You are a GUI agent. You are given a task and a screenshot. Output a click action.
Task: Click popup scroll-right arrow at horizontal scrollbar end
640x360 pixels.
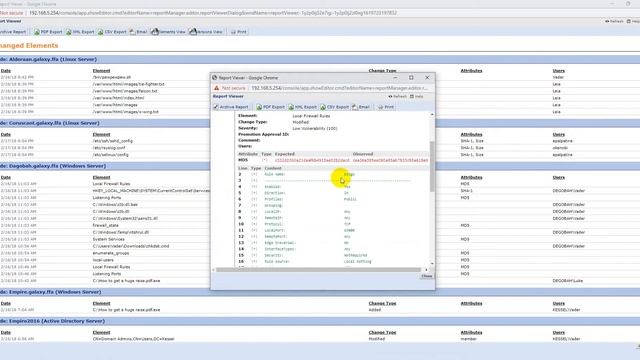pyautogui.click(x=427, y=270)
